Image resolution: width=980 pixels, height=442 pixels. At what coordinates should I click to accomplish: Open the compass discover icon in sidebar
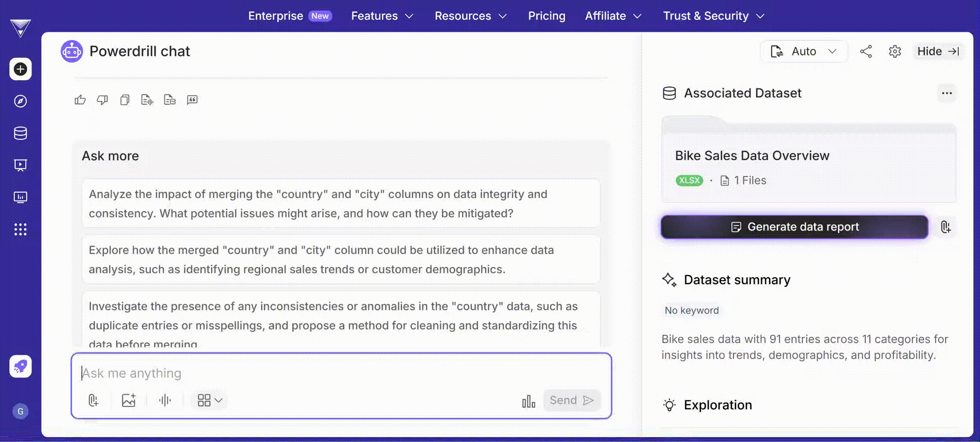(x=20, y=101)
